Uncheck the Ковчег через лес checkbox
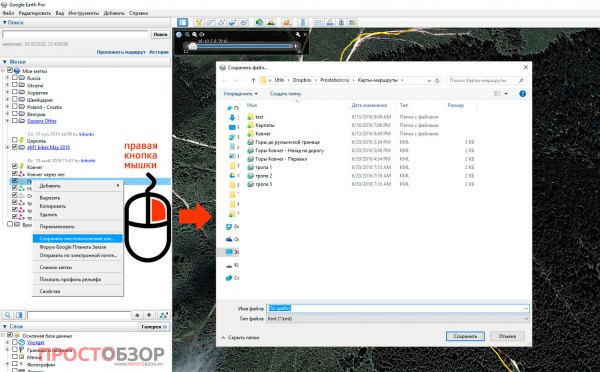 (x=15, y=174)
